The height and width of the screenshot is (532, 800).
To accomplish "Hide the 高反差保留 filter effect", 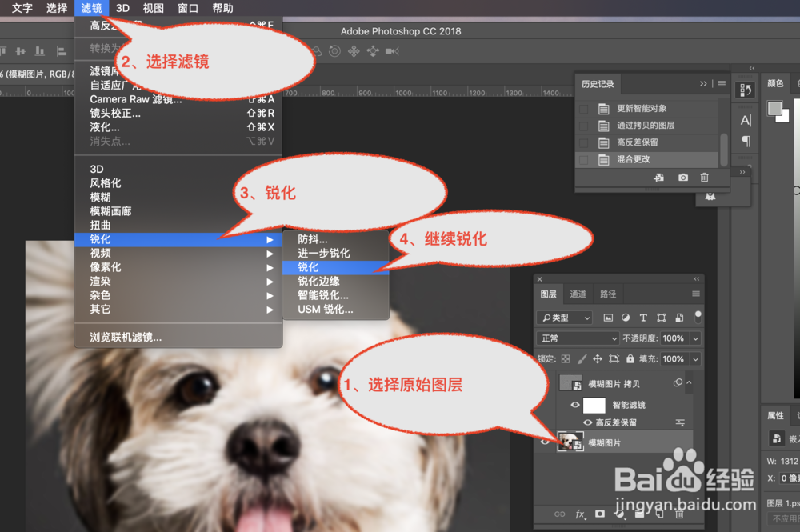I will [587, 422].
